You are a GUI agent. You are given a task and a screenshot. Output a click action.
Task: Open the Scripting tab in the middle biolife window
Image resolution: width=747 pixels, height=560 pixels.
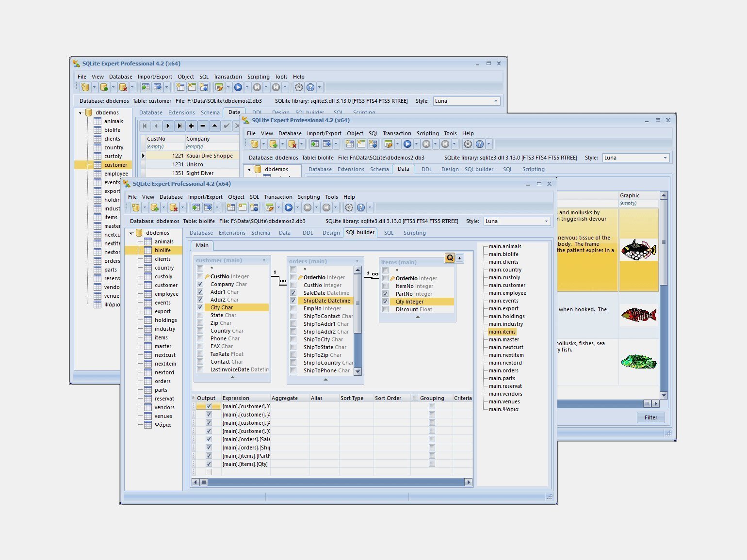[533, 169]
